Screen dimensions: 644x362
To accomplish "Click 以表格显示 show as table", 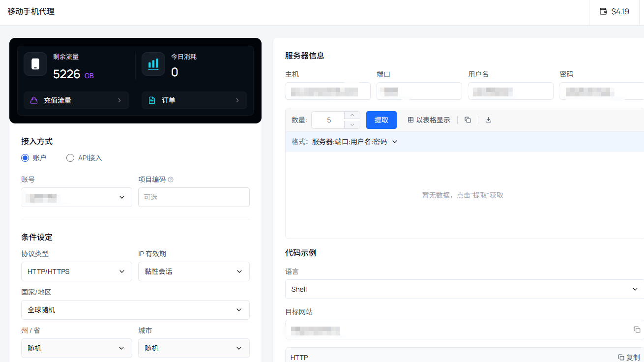I will click(x=429, y=120).
